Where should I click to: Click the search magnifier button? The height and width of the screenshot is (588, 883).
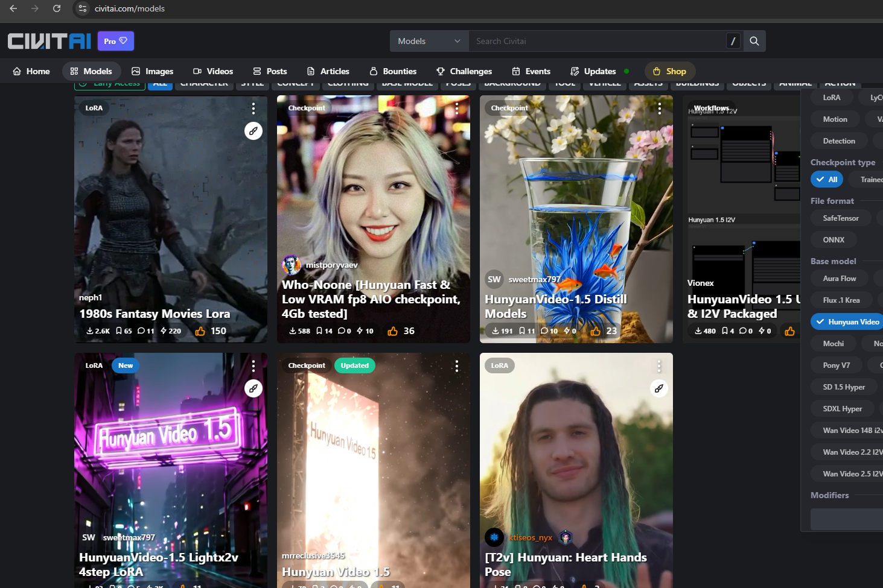[x=754, y=41]
